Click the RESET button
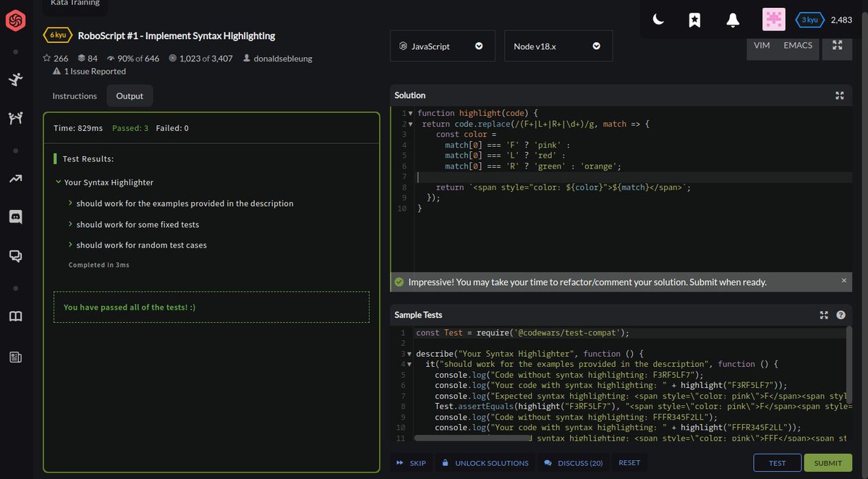868x479 pixels. 629,463
